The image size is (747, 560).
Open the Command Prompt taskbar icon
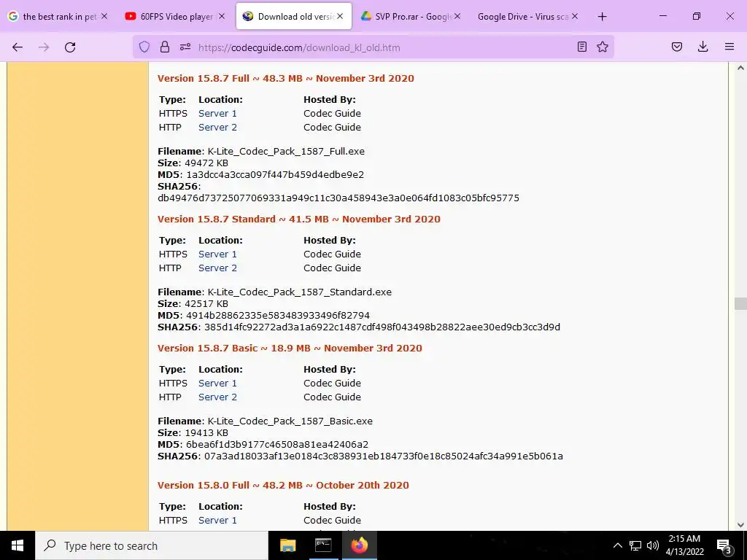coord(323,545)
